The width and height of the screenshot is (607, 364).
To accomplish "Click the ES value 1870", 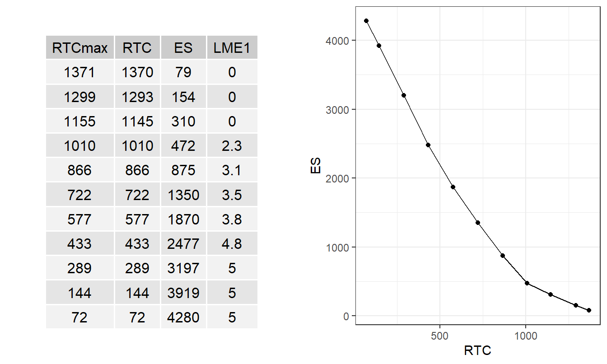I will [x=183, y=219].
